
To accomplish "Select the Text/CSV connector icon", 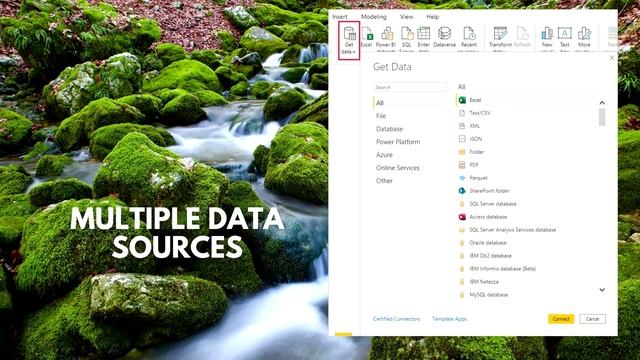I will 462,113.
